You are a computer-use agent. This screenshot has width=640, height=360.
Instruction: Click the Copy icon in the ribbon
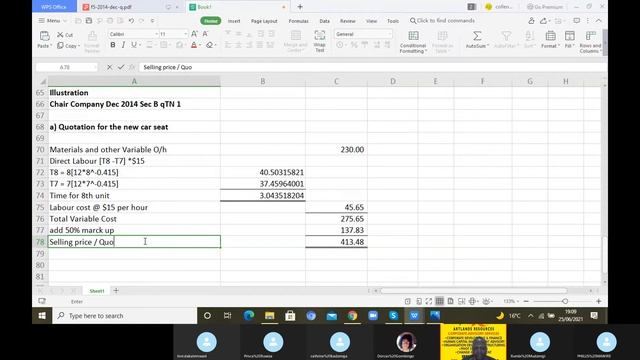60,46
